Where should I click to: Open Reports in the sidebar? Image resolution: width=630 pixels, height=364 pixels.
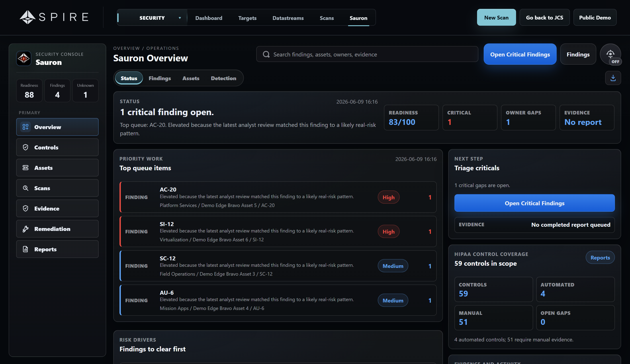click(x=57, y=249)
